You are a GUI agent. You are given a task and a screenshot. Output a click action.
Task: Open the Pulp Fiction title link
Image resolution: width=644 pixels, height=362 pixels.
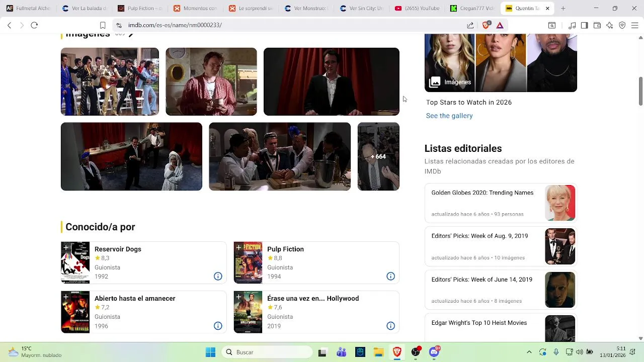point(285,249)
